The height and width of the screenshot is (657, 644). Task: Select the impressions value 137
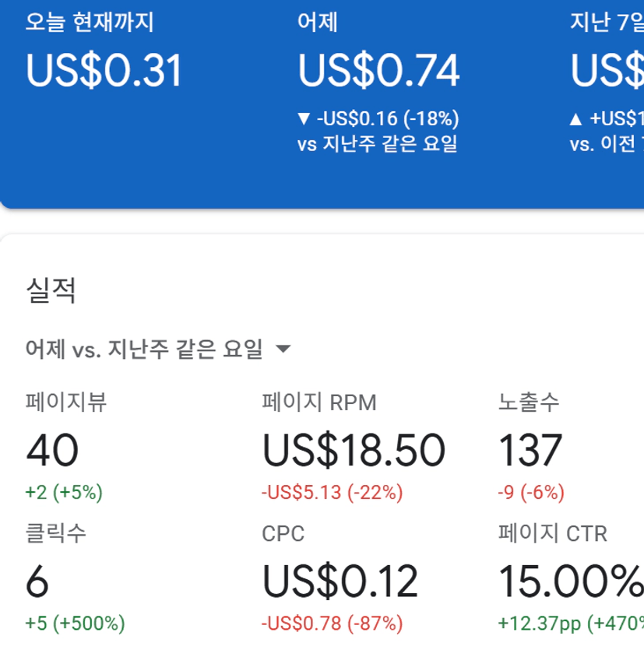(x=530, y=450)
